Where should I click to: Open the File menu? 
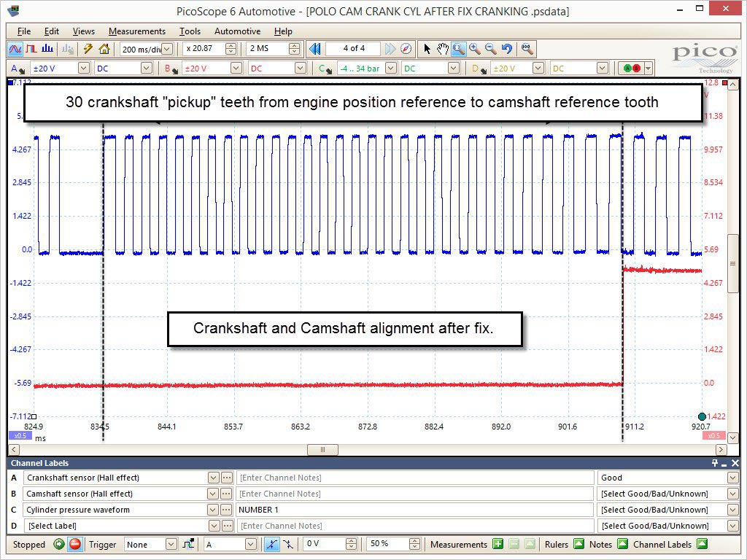coord(24,31)
